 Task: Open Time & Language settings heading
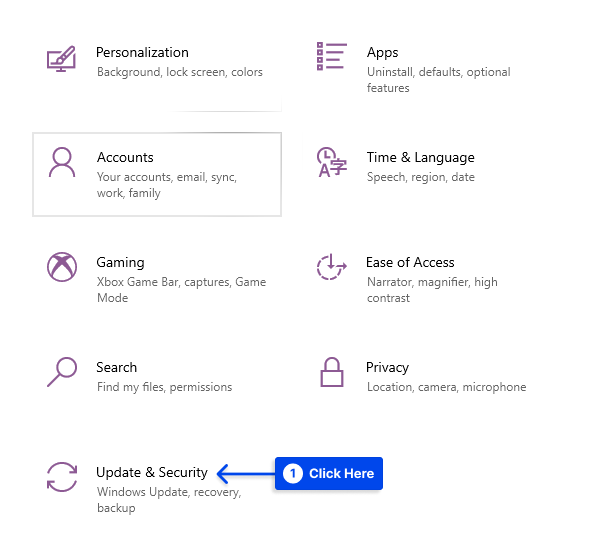pos(421,158)
